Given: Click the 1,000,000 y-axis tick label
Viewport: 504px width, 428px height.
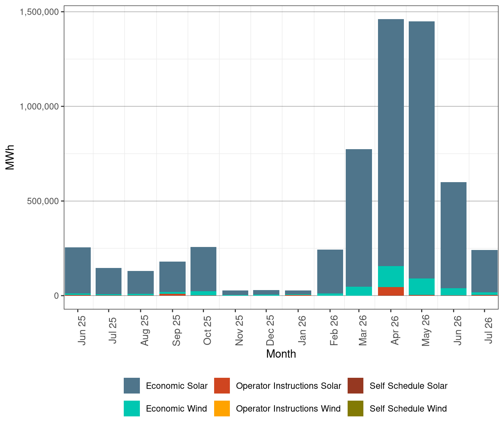Looking at the screenshot, I should coord(39,106).
